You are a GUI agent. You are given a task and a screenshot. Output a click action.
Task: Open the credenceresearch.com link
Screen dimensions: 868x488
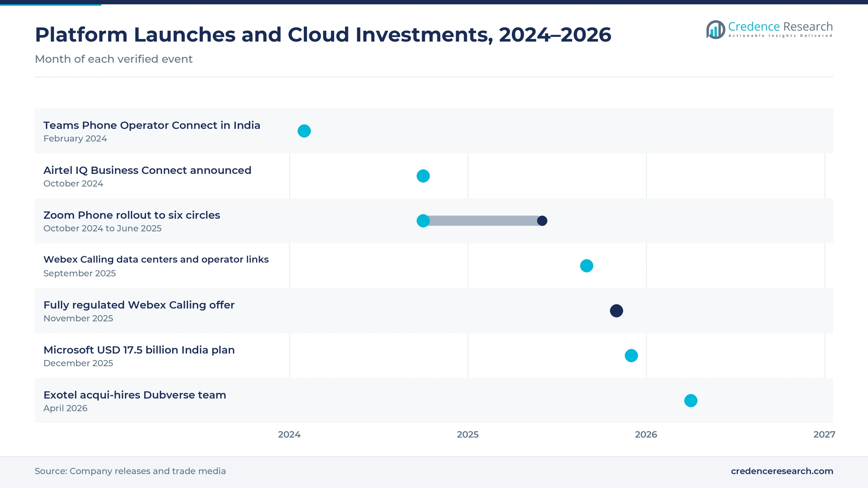tap(782, 471)
